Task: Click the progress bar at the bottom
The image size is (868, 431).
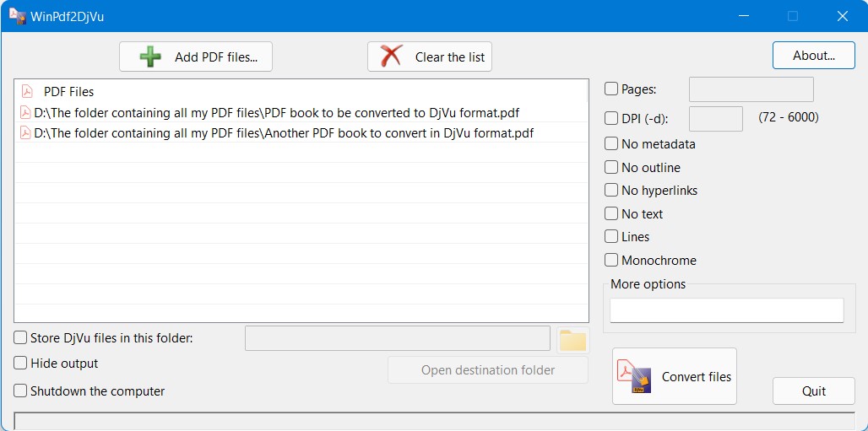Action: (x=434, y=421)
